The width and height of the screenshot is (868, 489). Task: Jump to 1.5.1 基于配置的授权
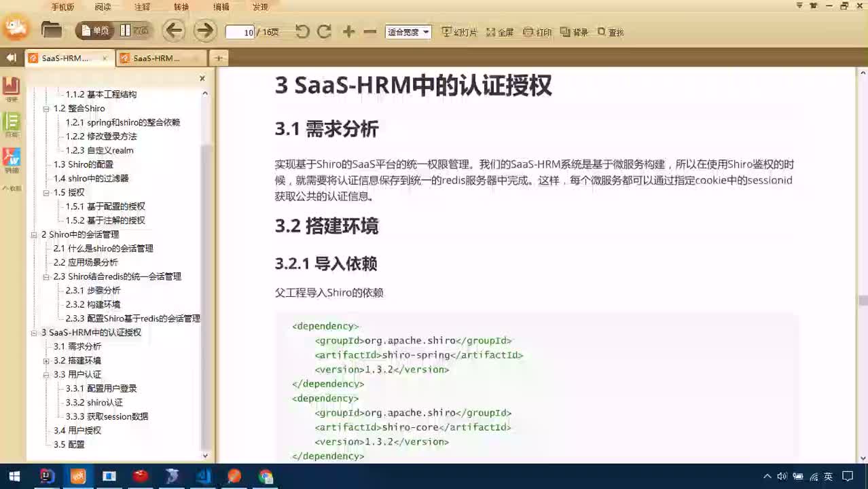105,206
